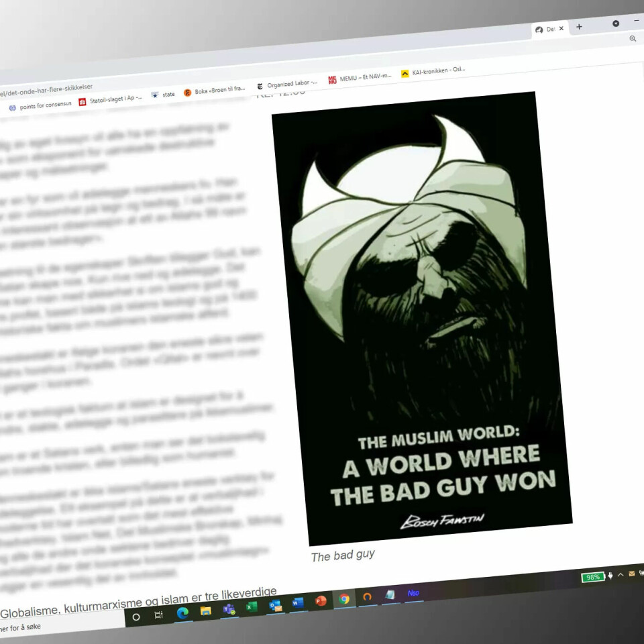Viewport: 644px width, 644px height.
Task: Close the active browser tab
Action: 561,28
